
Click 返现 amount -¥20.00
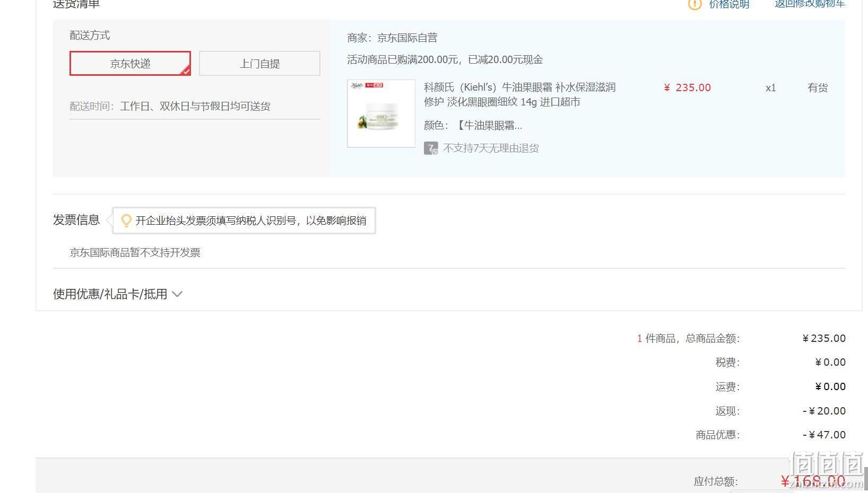point(824,411)
